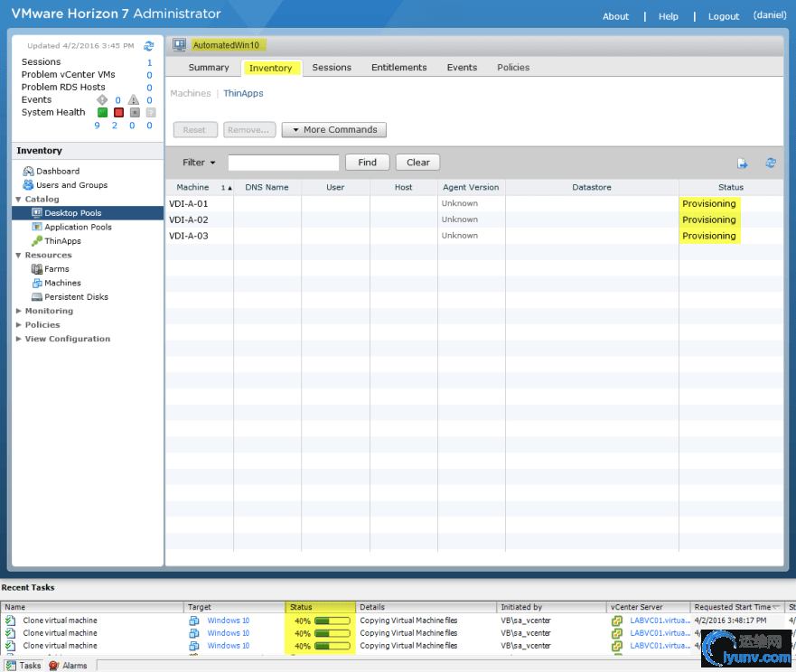Click the Sessions count 1
Screen dimensions: 796x672
coord(149,62)
